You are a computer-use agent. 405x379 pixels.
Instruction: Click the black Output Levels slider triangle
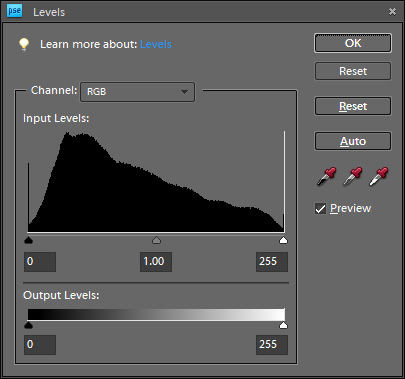point(29,325)
